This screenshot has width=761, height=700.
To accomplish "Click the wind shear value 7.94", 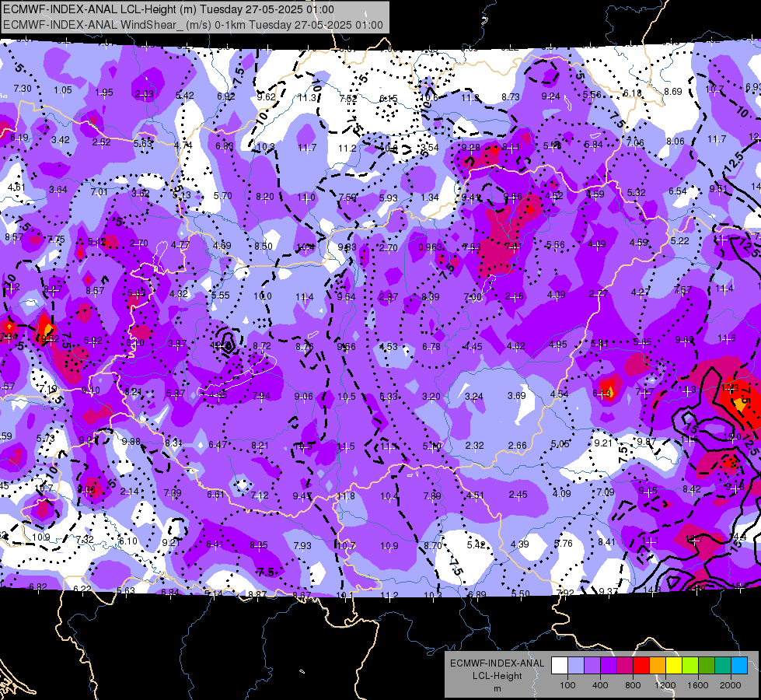I will 261,396.
